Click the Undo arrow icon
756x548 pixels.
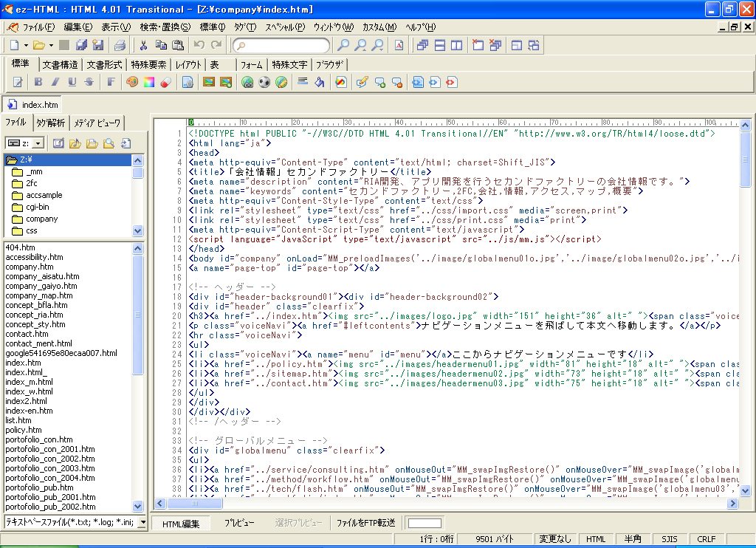click(x=199, y=45)
